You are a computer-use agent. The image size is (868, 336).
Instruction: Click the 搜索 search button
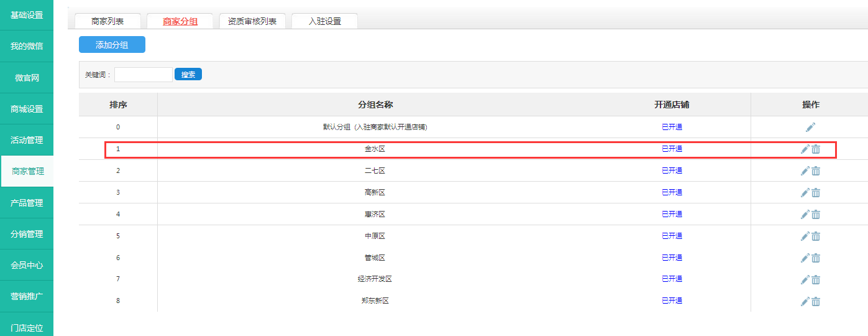point(188,75)
